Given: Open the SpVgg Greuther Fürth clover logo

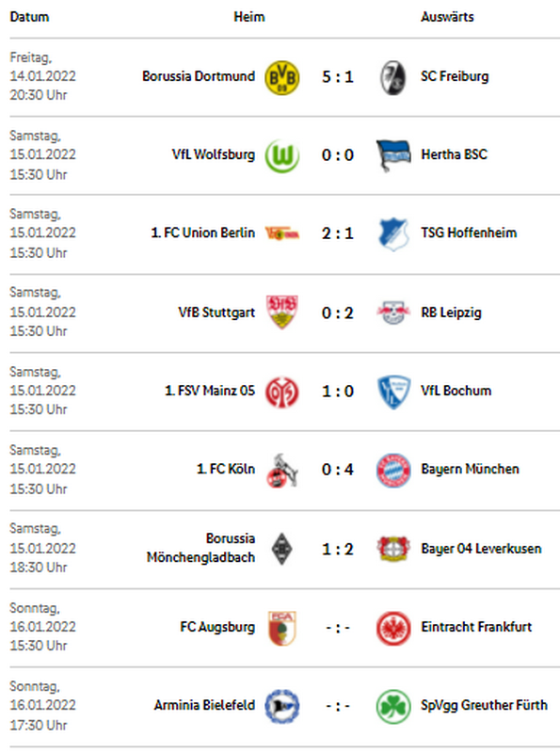Looking at the screenshot, I should pyautogui.click(x=393, y=707).
